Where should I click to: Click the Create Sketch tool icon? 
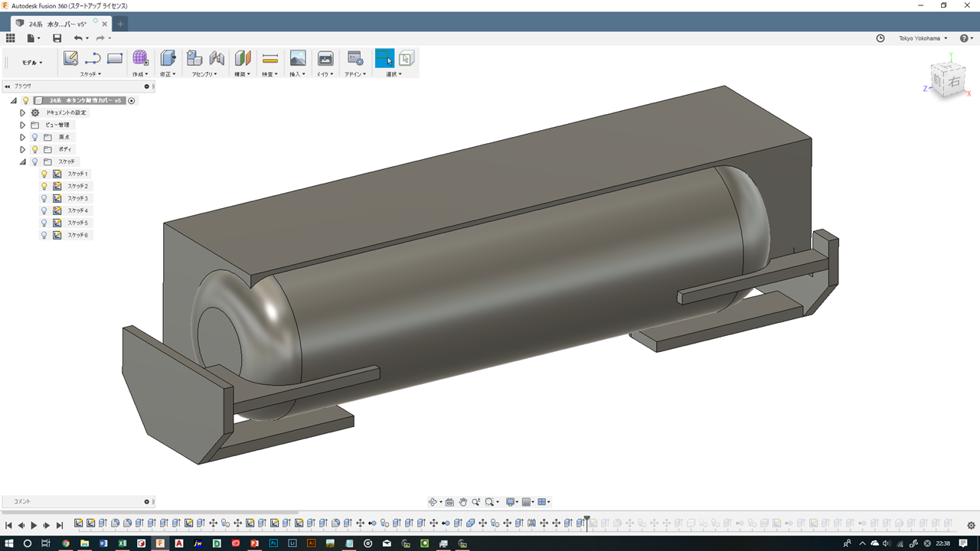70,58
